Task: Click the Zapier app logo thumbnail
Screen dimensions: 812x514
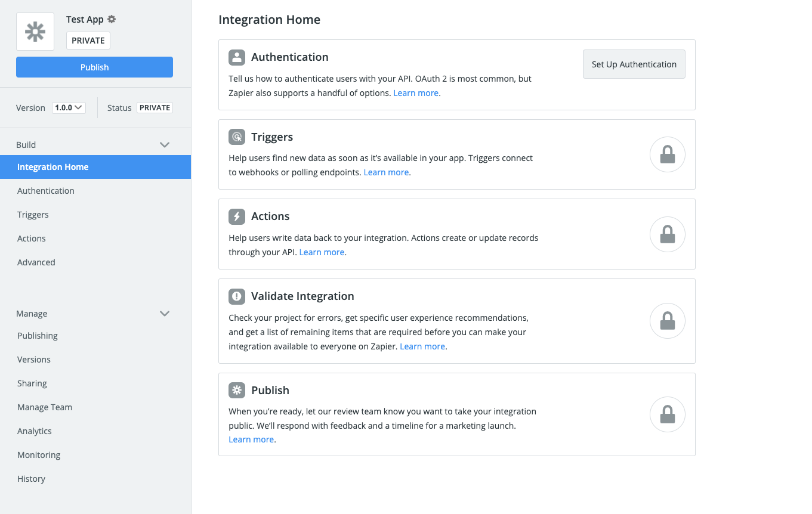Action: 35,32
